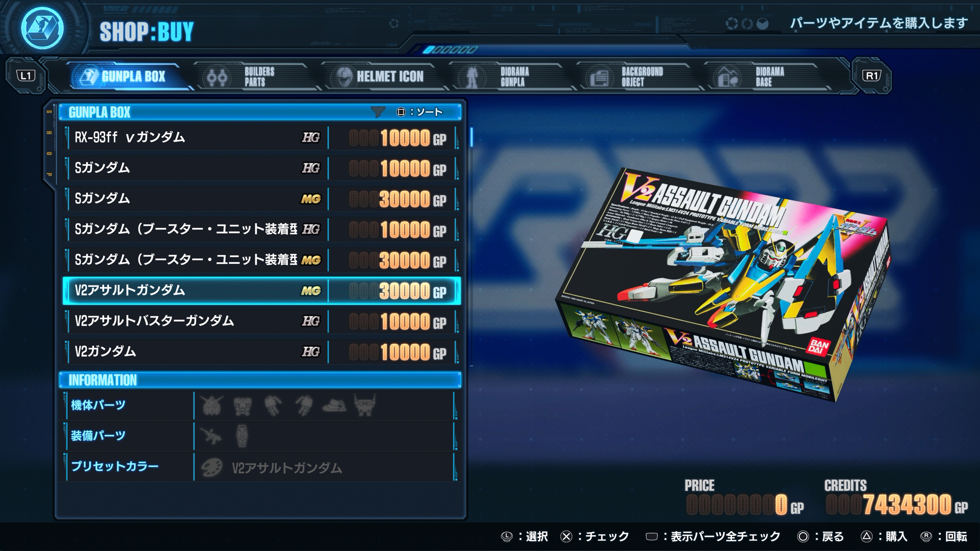Click the L1 previous tab button
Viewport: 980px width, 551px height.
click(26, 76)
